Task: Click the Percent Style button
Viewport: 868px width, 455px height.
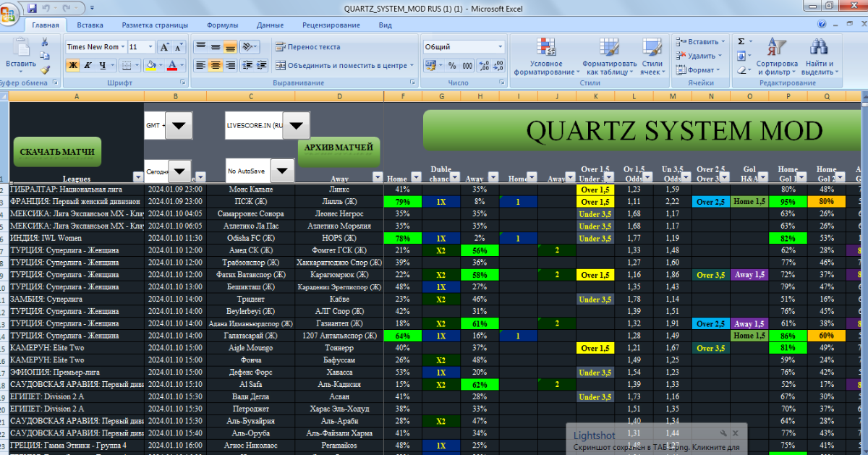Action: tap(452, 65)
